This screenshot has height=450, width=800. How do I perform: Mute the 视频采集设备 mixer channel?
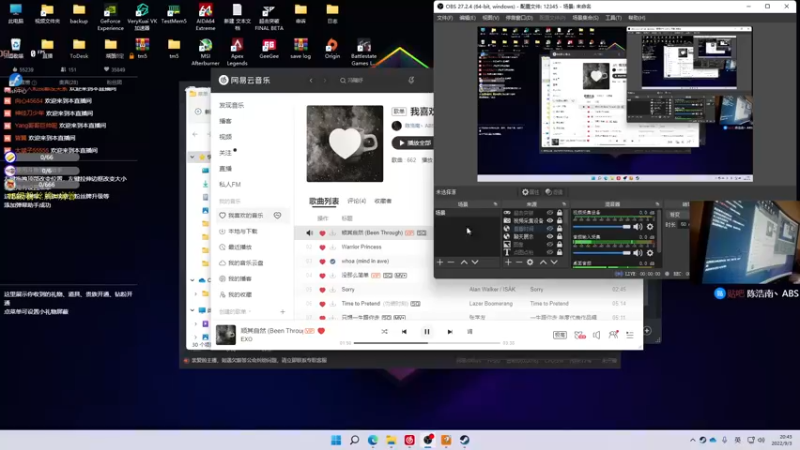pyautogui.click(x=638, y=227)
